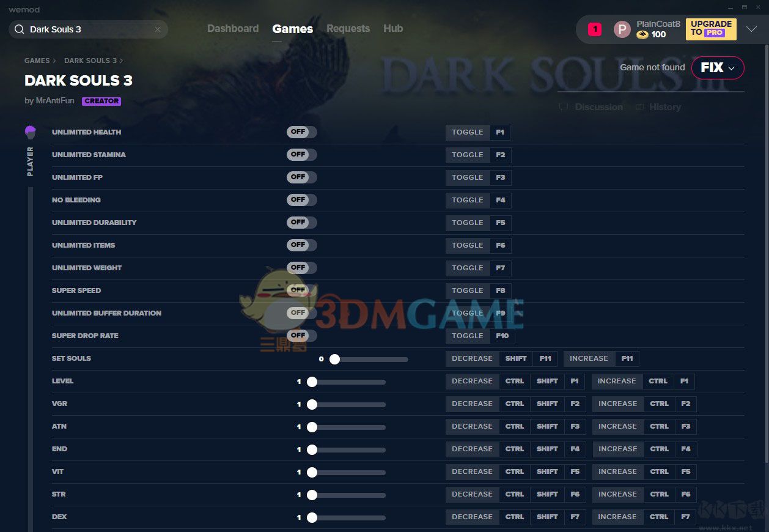Open creator MrAntiFun's profile link
This screenshot has height=532, width=769.
click(54, 101)
